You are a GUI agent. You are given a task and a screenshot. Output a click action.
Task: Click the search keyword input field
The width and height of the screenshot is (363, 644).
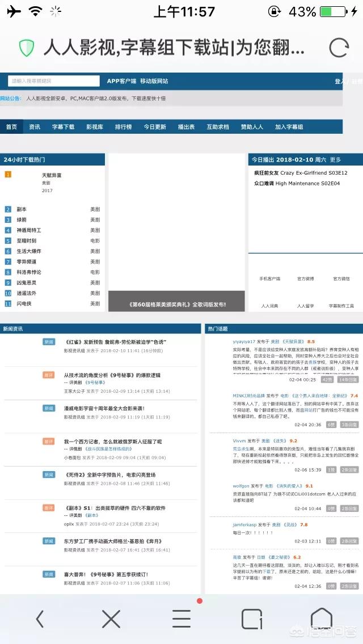(x=54, y=81)
